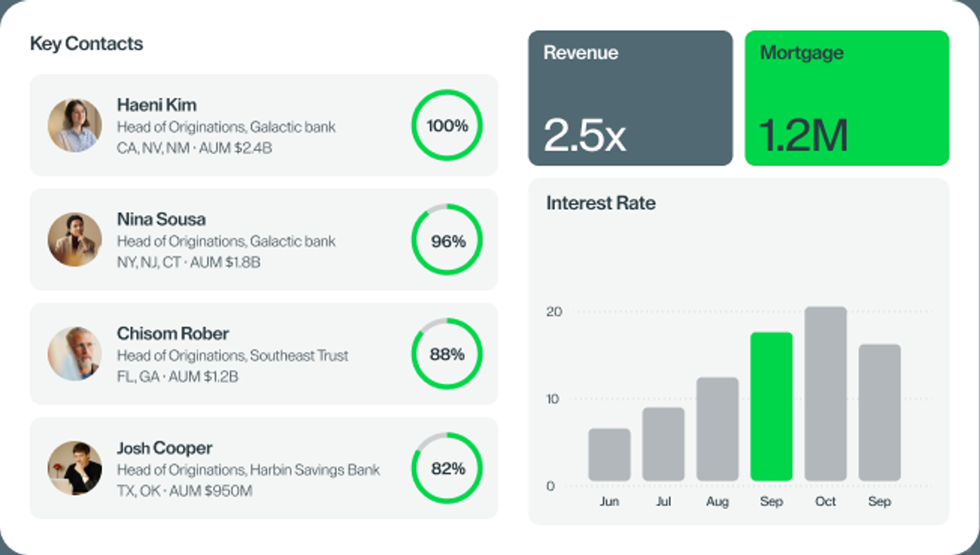Select the Josh Cooper contact card
980x555 pixels.
pos(264,468)
